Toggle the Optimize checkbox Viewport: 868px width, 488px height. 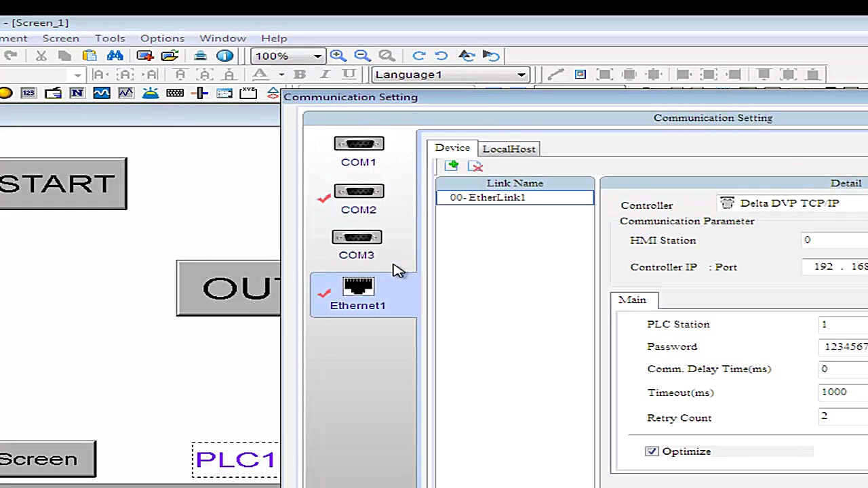coord(652,451)
